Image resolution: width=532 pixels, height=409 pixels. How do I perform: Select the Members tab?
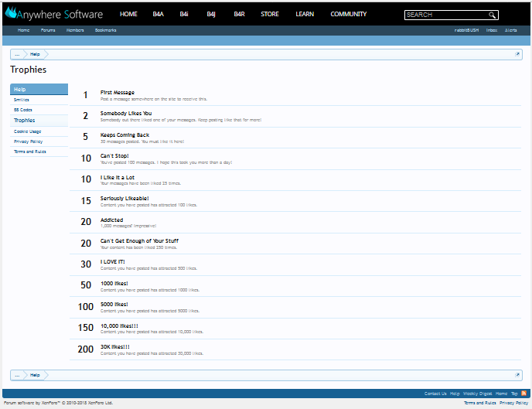[75, 30]
